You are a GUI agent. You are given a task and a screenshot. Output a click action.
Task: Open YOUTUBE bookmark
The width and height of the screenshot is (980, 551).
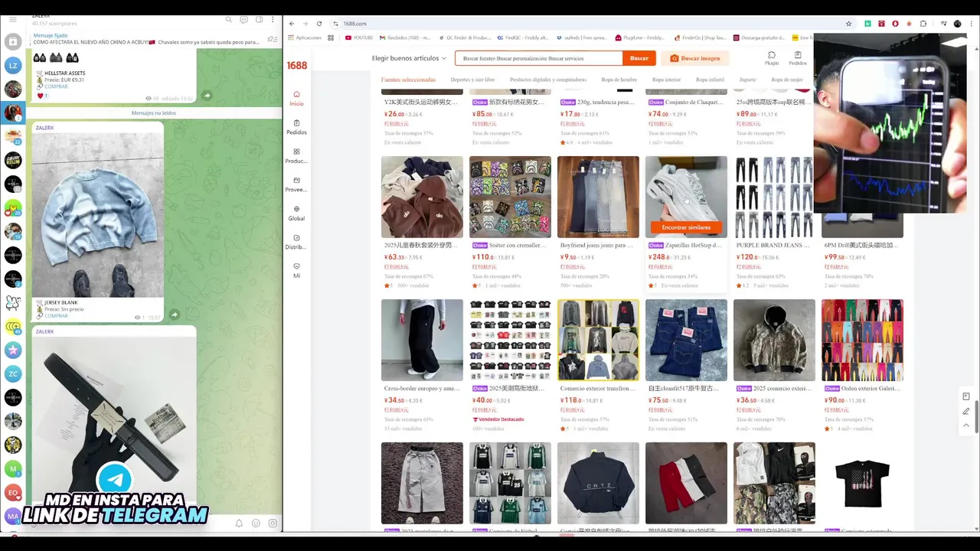[x=359, y=37]
